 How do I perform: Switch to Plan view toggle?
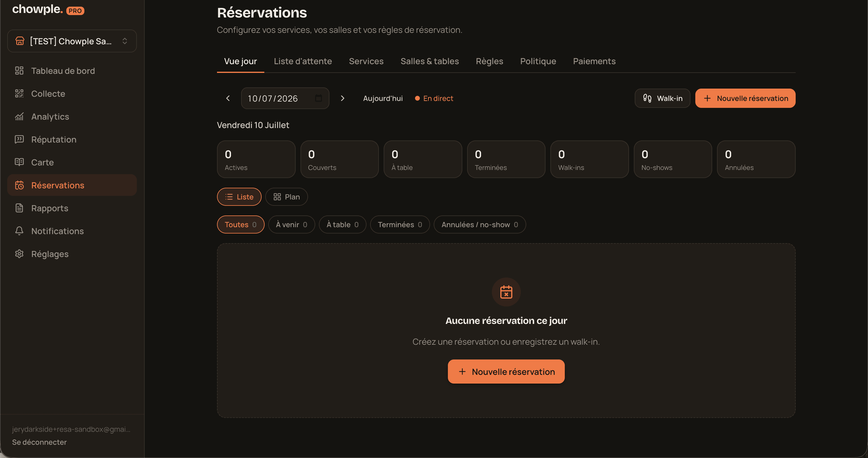[x=286, y=197]
